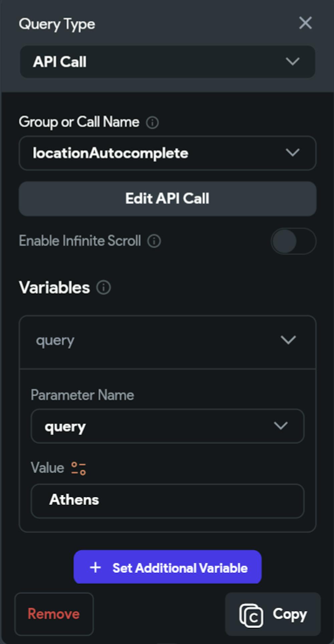Open the Query Type dropdown showing API Call
Viewport: 334px width, 644px height.
pyautogui.click(x=167, y=62)
